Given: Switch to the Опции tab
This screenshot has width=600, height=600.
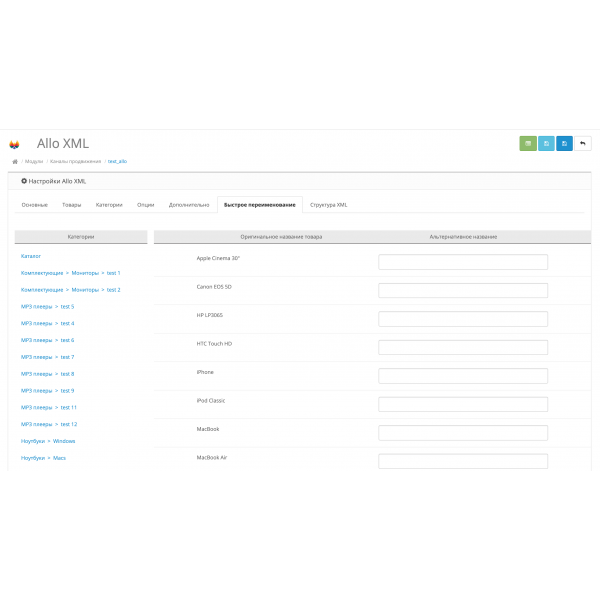Looking at the screenshot, I should (x=145, y=205).
